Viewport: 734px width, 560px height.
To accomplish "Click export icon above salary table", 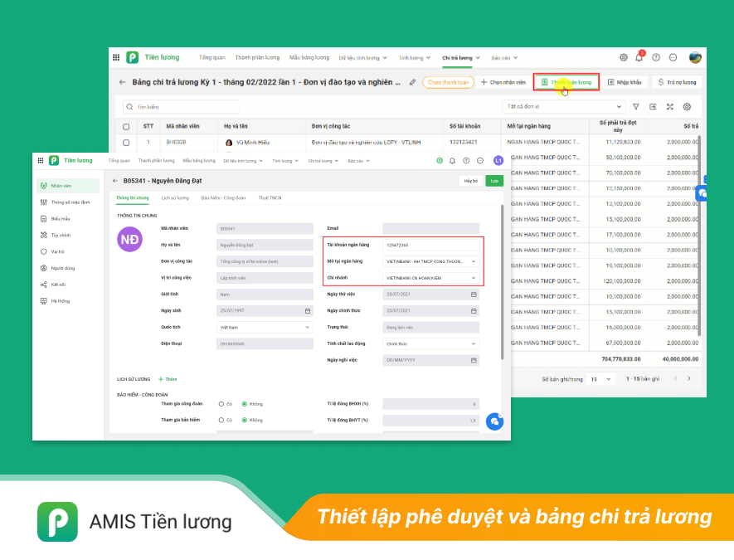I will (653, 107).
